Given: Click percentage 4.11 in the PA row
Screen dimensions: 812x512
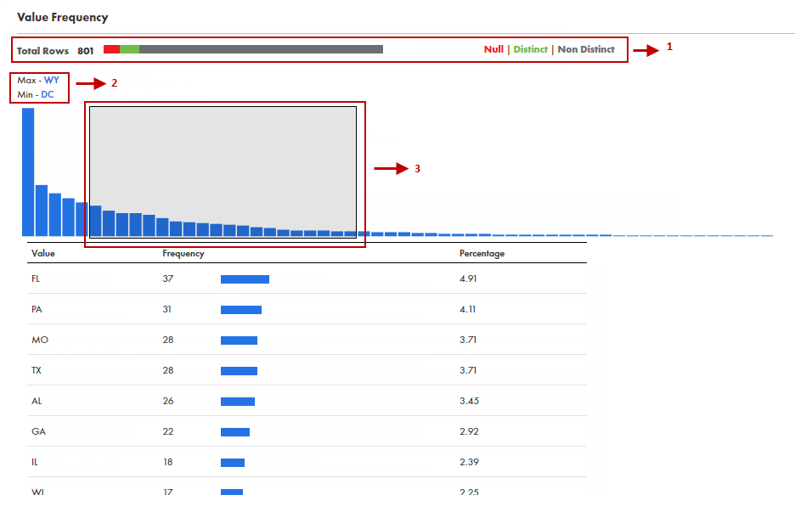Looking at the screenshot, I should coord(468,309).
